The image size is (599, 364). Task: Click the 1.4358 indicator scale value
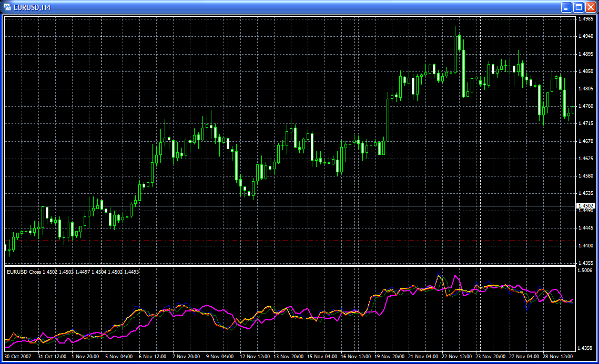click(x=585, y=348)
